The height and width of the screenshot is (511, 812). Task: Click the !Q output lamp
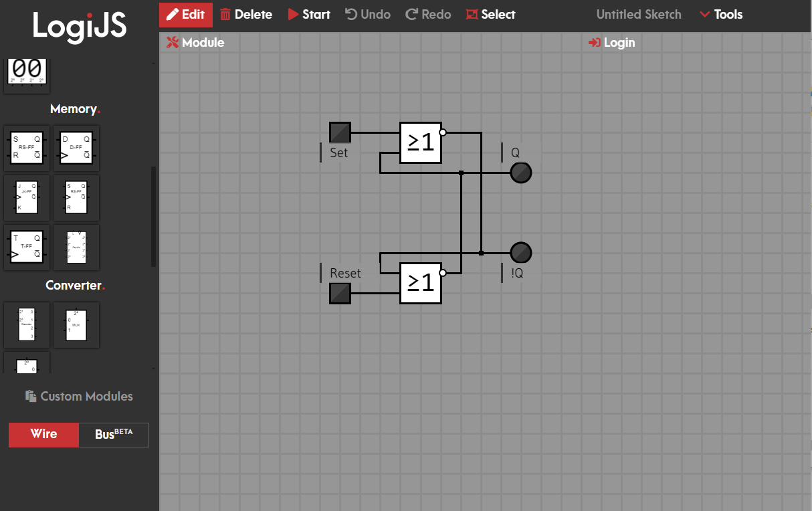521,253
